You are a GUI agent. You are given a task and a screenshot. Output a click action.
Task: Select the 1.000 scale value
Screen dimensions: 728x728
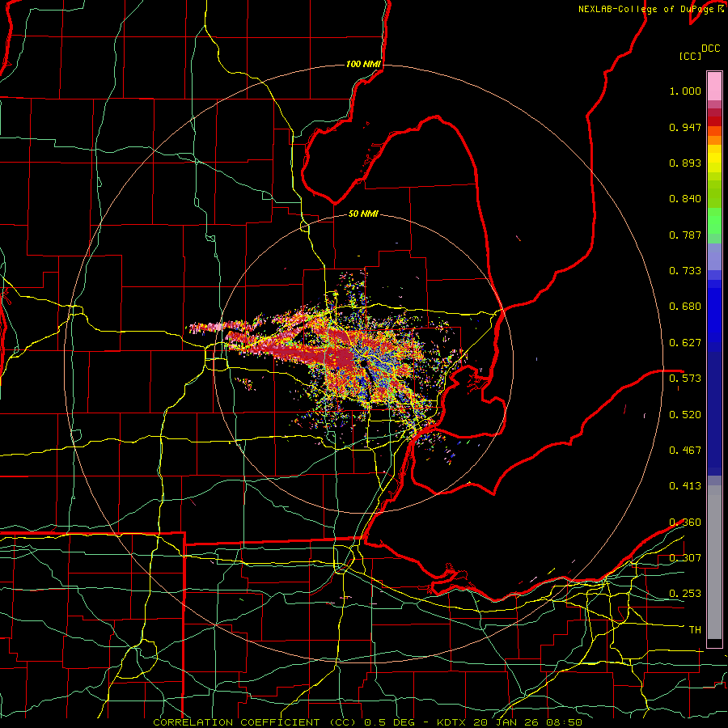[x=685, y=91]
